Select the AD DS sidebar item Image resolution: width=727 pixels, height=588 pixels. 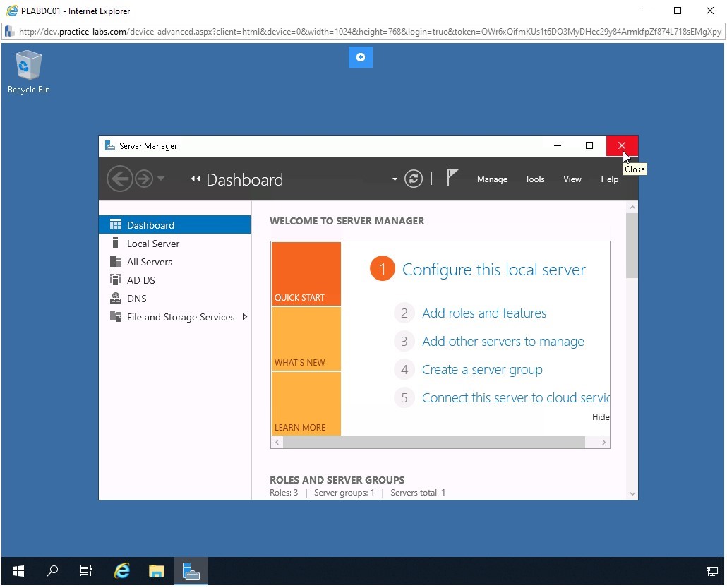[x=140, y=280]
